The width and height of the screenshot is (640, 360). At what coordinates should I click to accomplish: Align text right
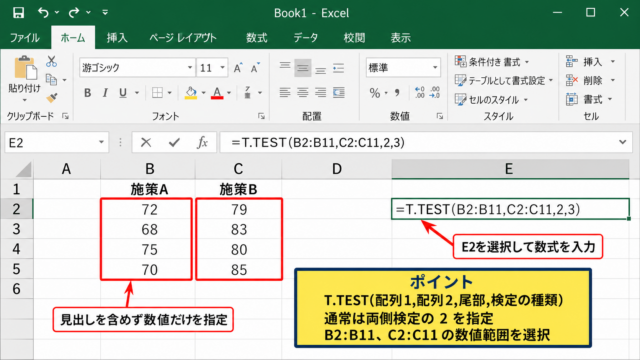click(320, 93)
